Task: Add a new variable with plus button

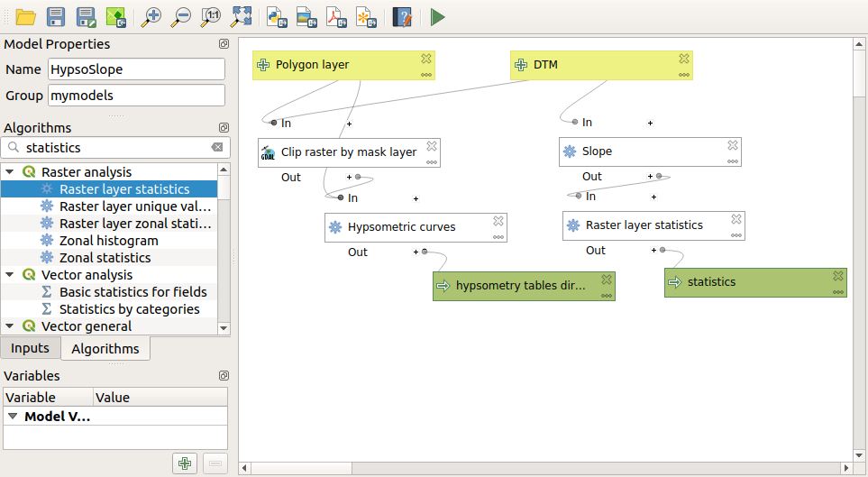Action: 185,463
